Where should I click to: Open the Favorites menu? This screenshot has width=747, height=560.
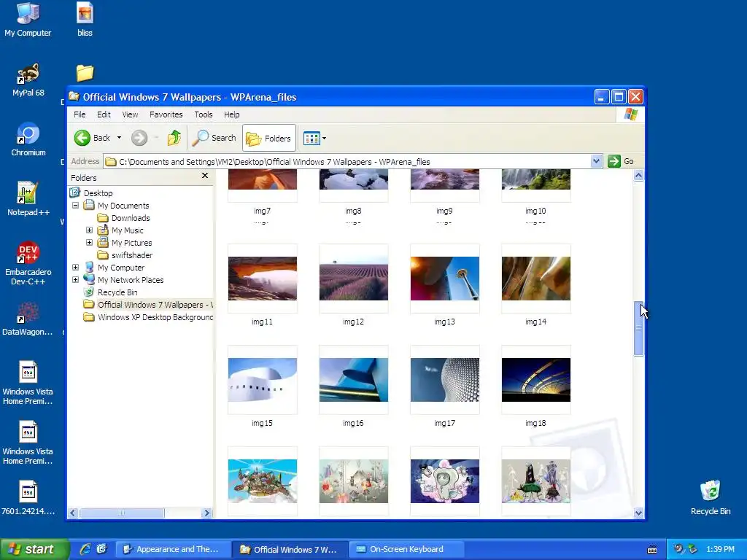(166, 114)
